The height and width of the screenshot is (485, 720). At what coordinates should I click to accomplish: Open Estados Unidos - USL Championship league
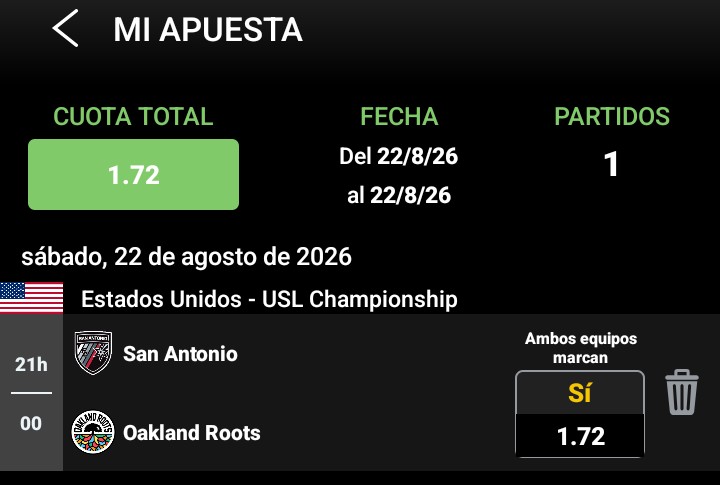[x=269, y=299]
